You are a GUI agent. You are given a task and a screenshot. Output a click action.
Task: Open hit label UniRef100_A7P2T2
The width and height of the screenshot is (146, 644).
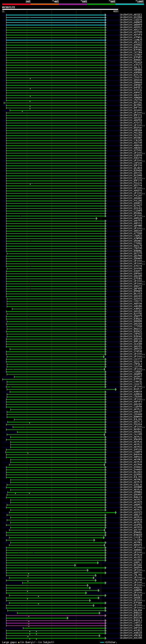[131, 65]
